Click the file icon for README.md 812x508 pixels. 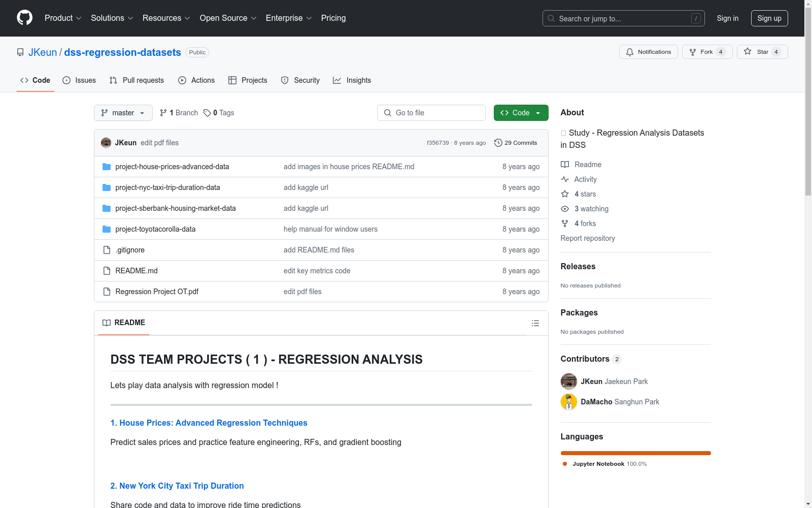[x=107, y=271]
